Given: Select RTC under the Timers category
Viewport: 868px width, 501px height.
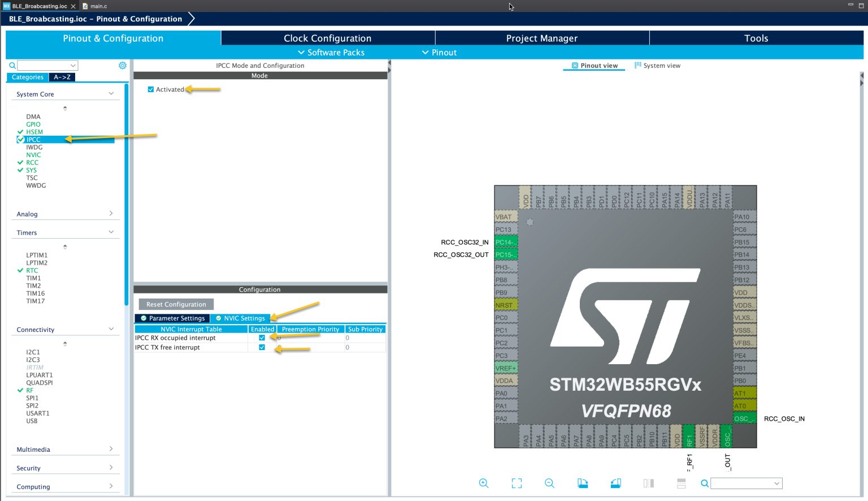Looking at the screenshot, I should coord(31,270).
